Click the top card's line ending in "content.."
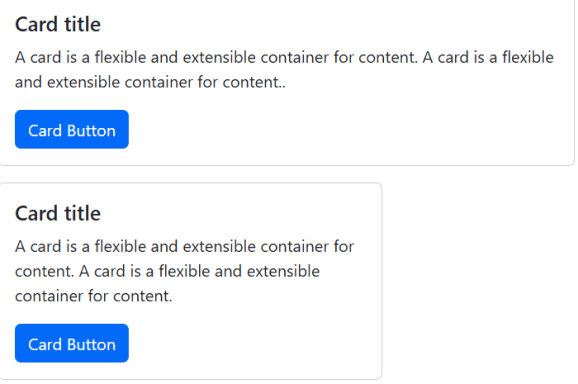The image size is (578, 384). pos(150,82)
